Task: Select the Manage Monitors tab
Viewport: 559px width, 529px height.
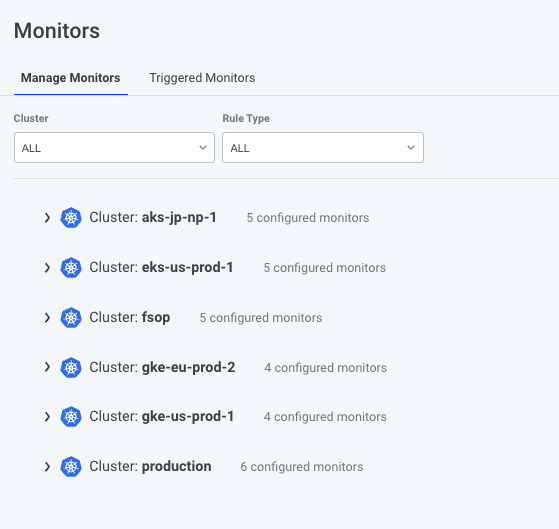Action: (x=71, y=78)
